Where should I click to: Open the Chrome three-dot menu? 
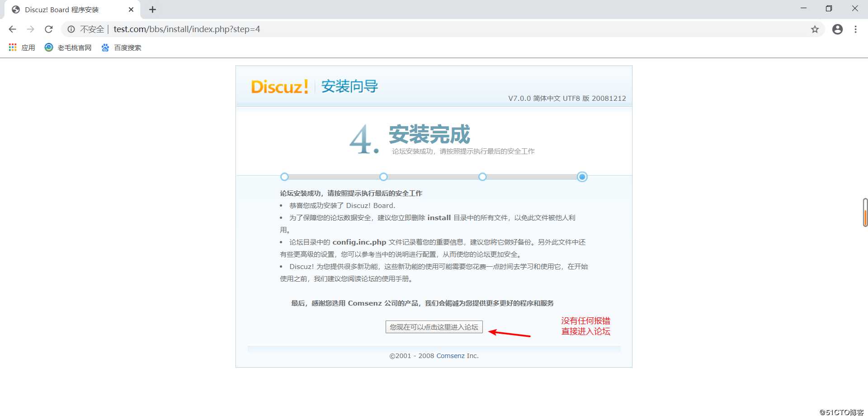[x=855, y=29]
